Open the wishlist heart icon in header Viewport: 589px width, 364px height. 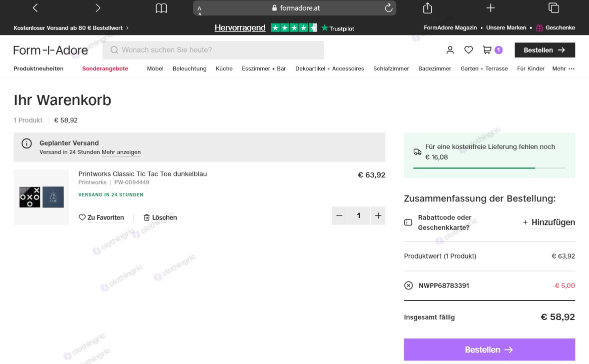click(x=468, y=50)
